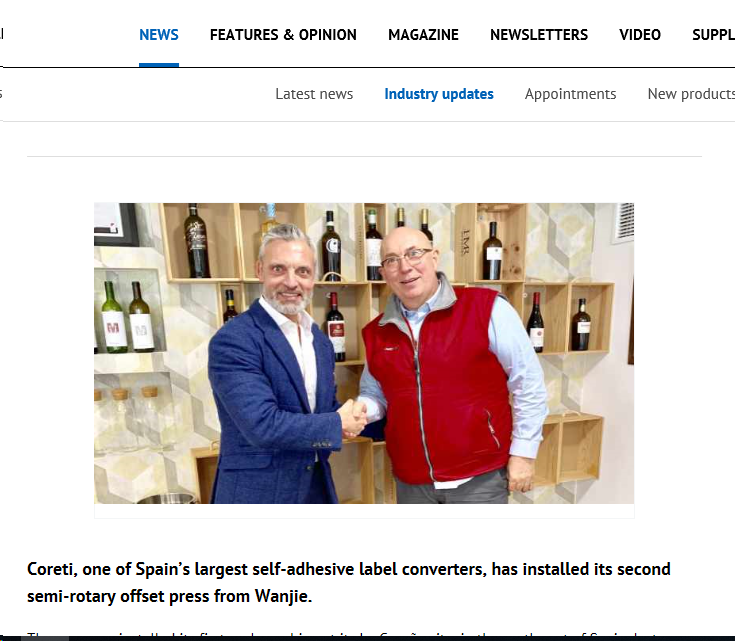Click the Coreti headline summary paragraph
The width and height of the screenshot is (735, 641).
pos(349,582)
